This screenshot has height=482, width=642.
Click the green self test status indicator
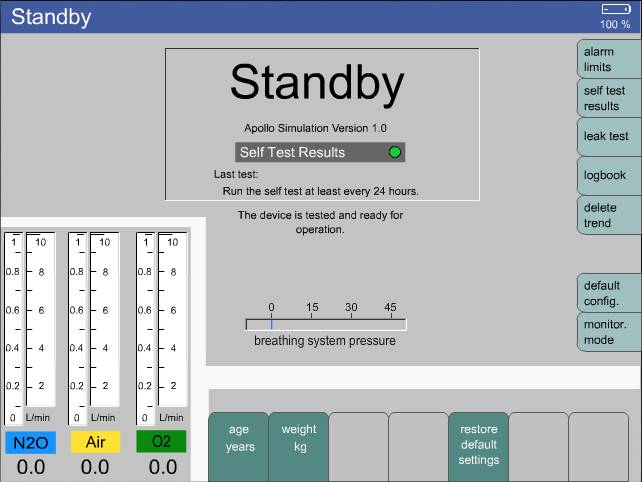click(394, 152)
